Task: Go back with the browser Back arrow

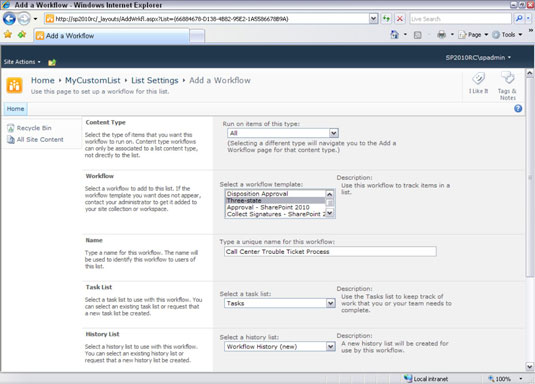Action: tap(9, 18)
